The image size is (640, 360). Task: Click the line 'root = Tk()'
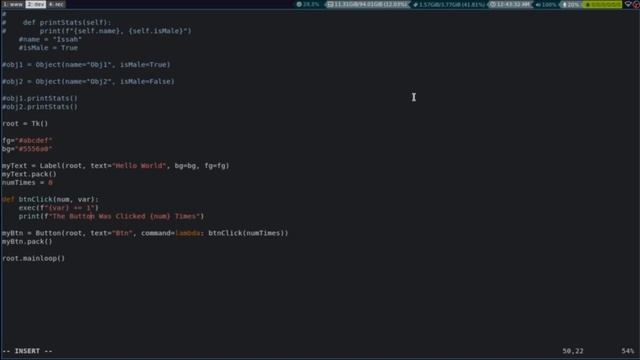[x=25, y=124]
